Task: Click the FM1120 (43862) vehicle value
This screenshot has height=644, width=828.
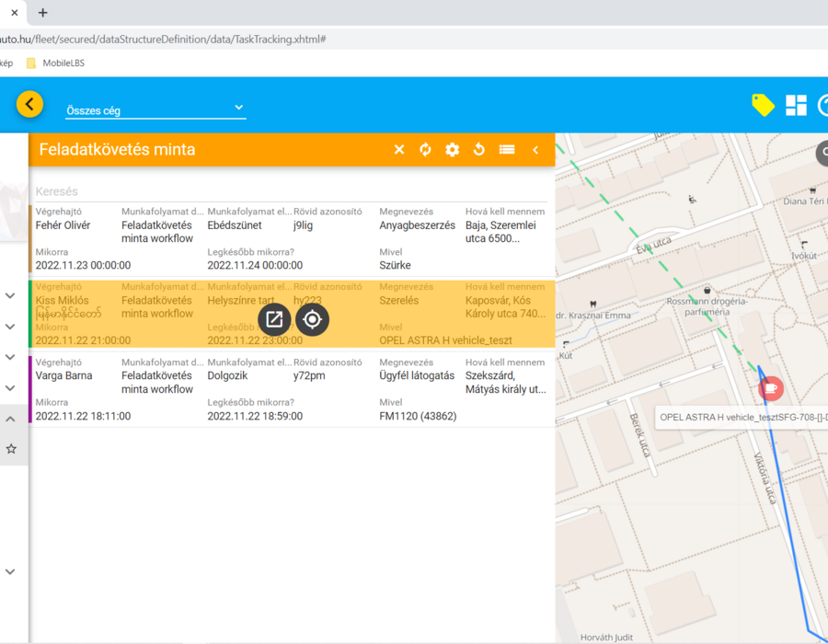Action: pos(418,417)
